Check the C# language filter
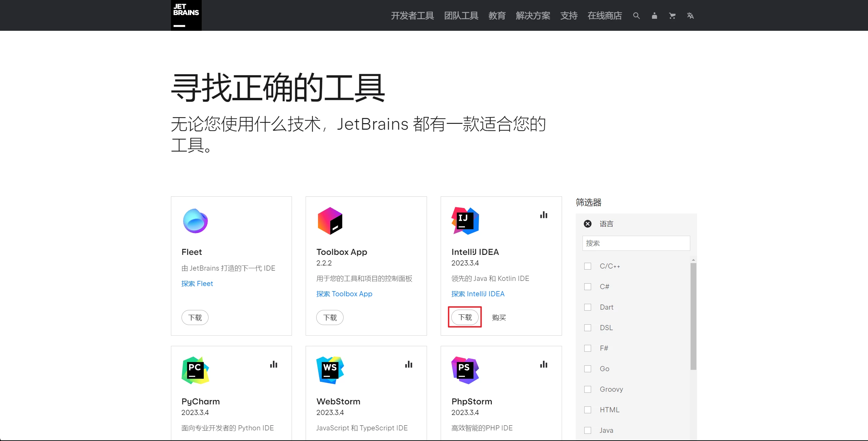Image resolution: width=868 pixels, height=441 pixels. (x=588, y=287)
